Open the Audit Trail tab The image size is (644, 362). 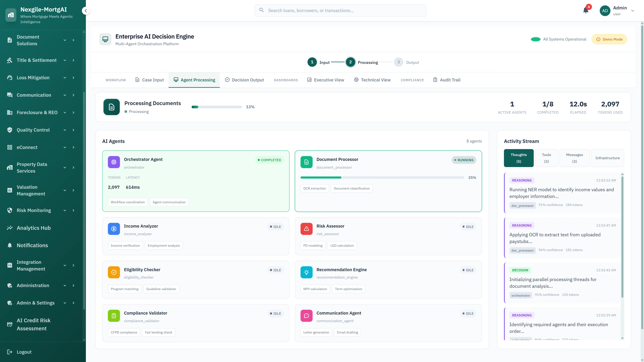click(x=447, y=80)
